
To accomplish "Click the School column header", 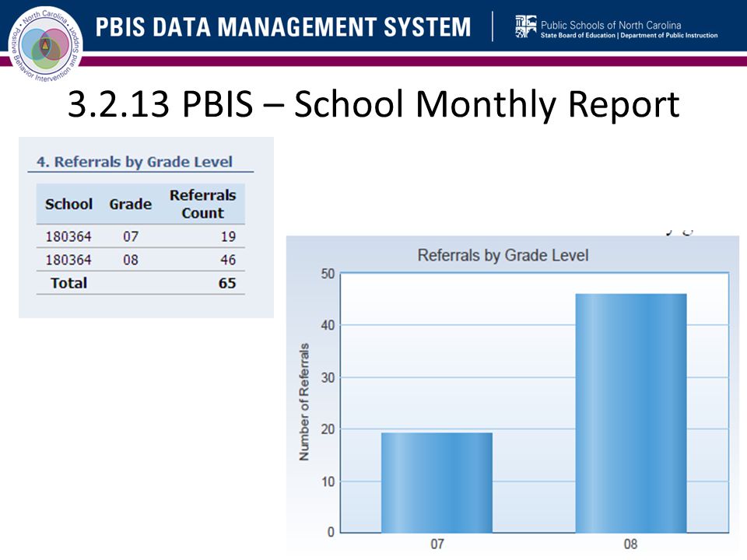I will 68,204.
